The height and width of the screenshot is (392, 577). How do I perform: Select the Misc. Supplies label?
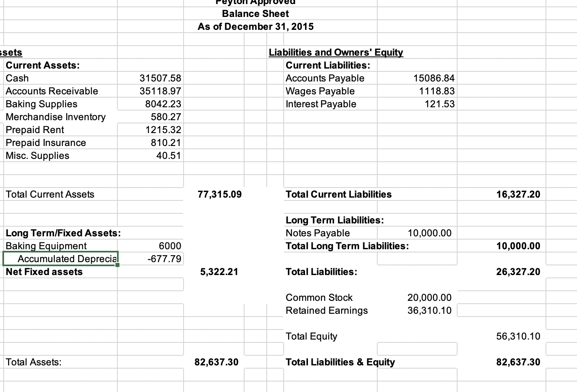tap(38, 156)
